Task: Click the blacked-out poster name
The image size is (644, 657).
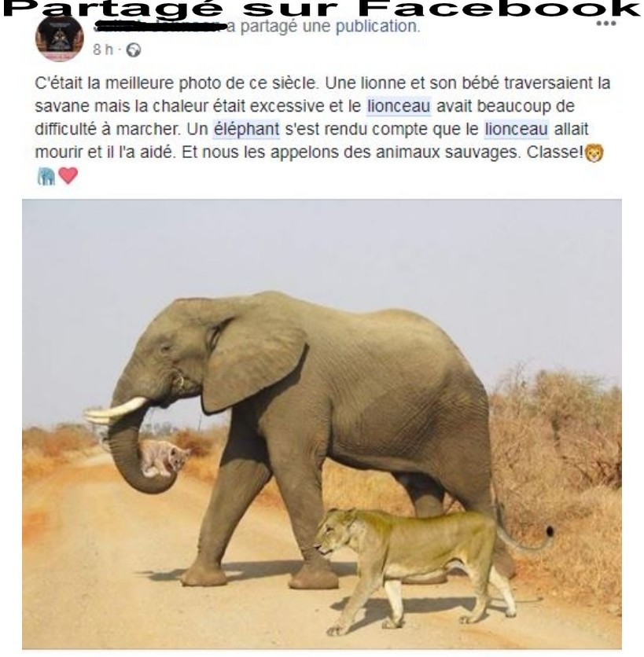Action: [160, 28]
